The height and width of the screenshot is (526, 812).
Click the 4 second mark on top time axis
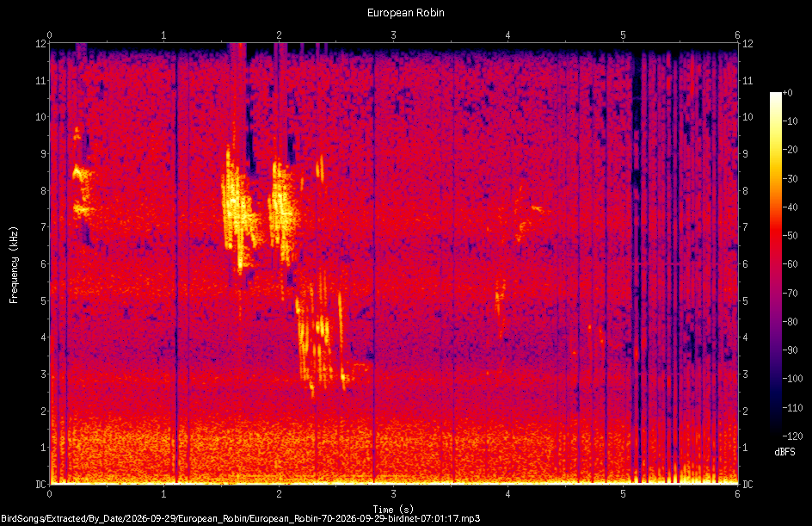click(508, 35)
